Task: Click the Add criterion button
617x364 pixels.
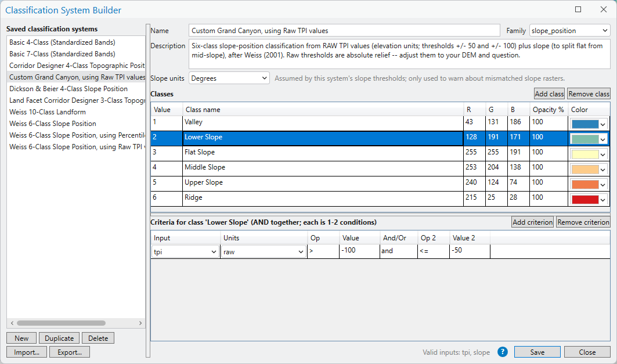Action: [x=532, y=222]
